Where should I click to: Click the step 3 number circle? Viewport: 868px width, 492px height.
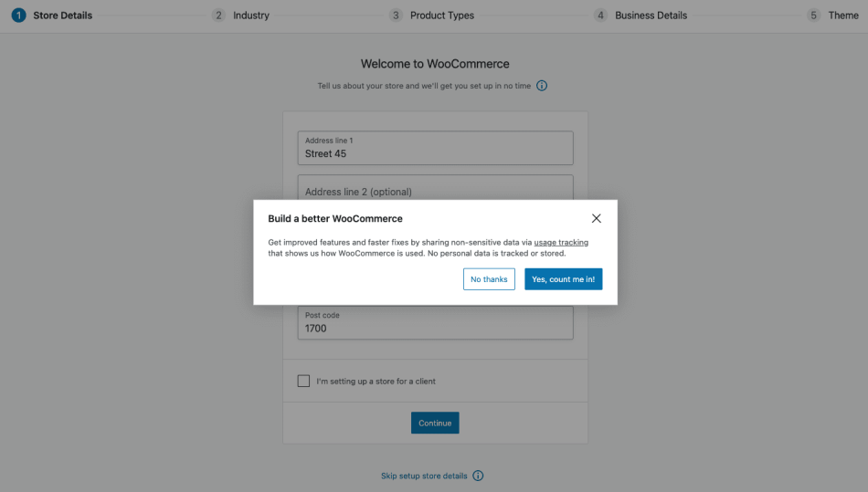tap(396, 15)
